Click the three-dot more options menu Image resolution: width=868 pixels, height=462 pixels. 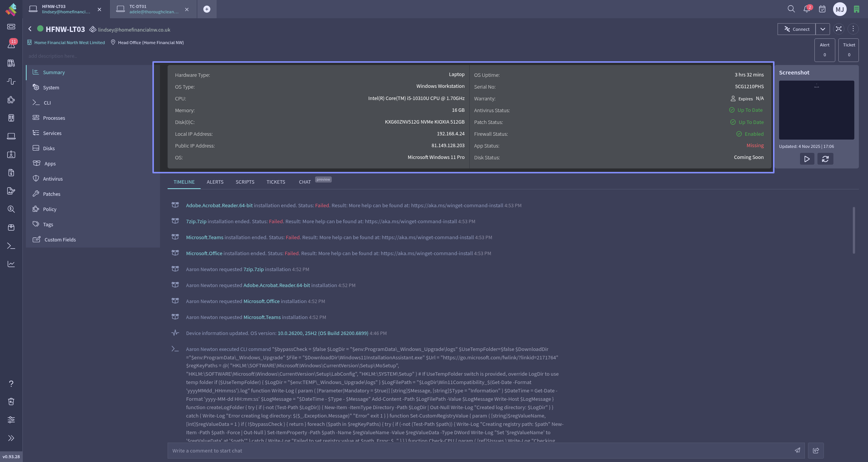pyautogui.click(x=853, y=29)
